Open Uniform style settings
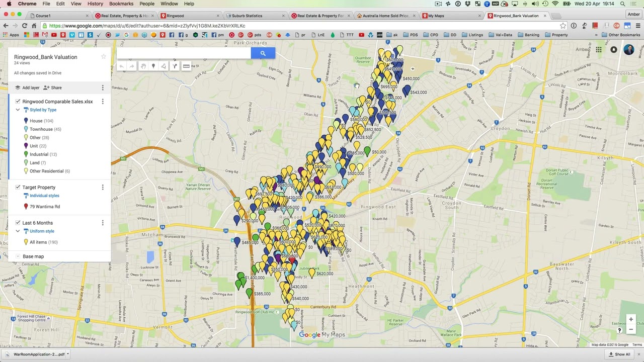 click(38, 231)
